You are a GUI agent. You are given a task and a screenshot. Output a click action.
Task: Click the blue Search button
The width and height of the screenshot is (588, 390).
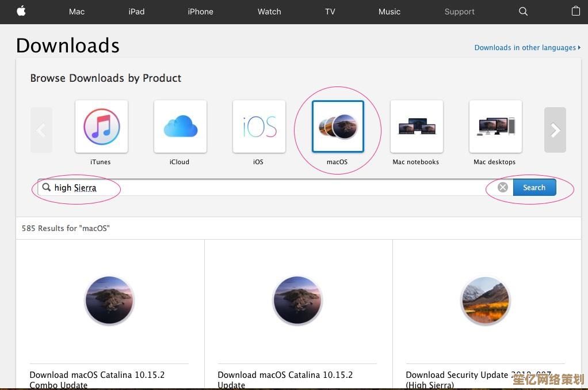(534, 187)
